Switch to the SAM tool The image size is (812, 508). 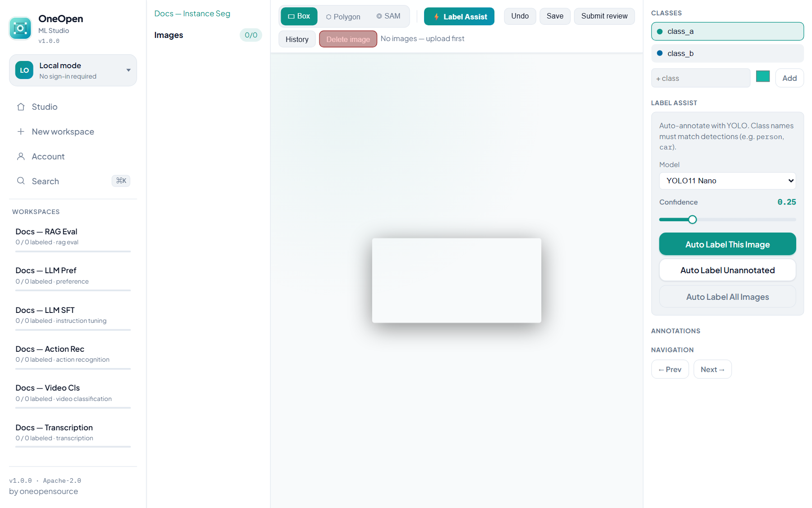point(388,16)
